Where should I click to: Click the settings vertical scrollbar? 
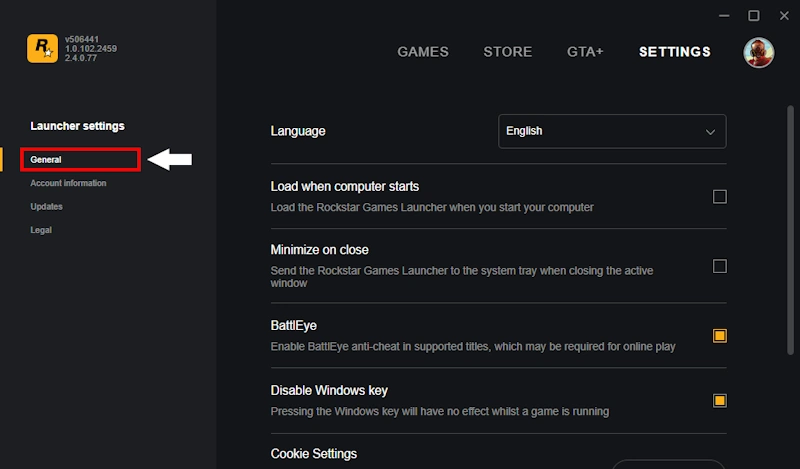(790, 230)
